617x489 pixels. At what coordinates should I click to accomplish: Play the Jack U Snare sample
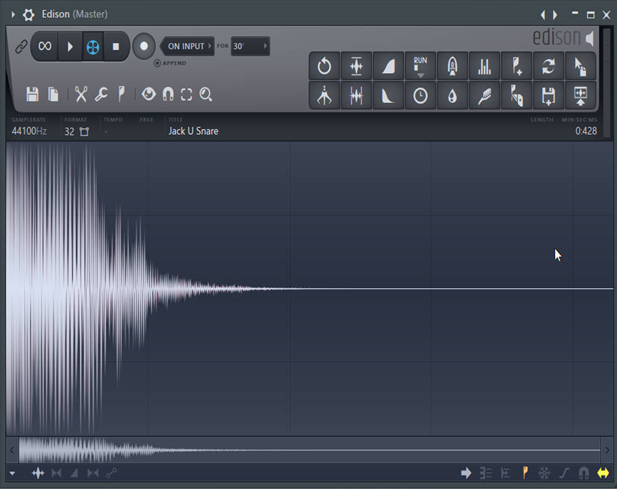coord(70,46)
